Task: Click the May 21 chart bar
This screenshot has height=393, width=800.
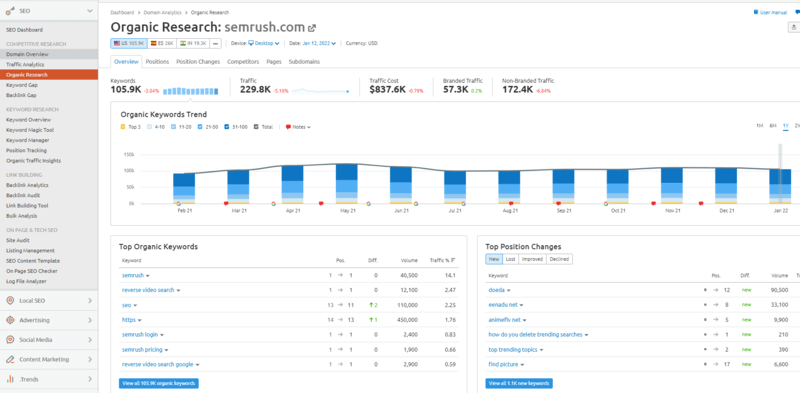Action: (x=346, y=183)
